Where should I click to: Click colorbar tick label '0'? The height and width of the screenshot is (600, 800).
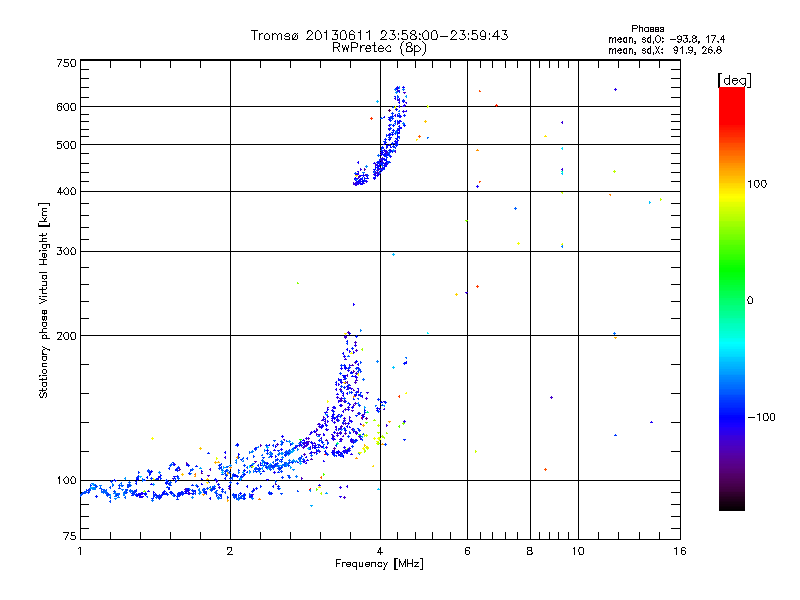(750, 301)
